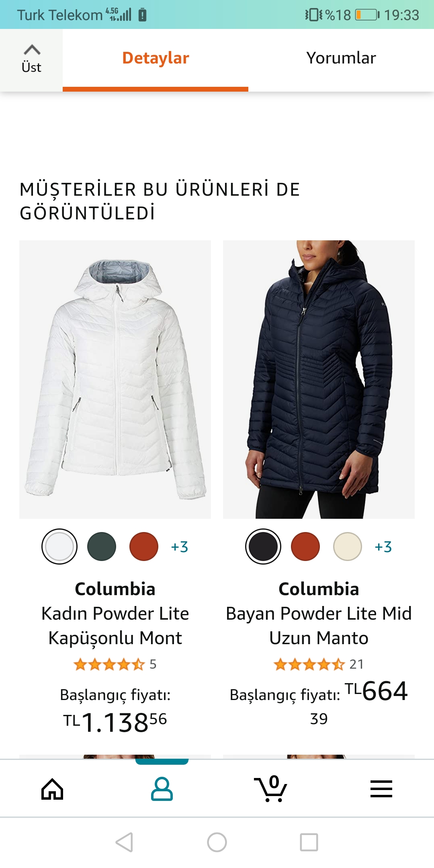The image size is (434, 868).
Task: Open Kadın Powder Lite Kapüşonlu Mont link
Action: click(115, 626)
